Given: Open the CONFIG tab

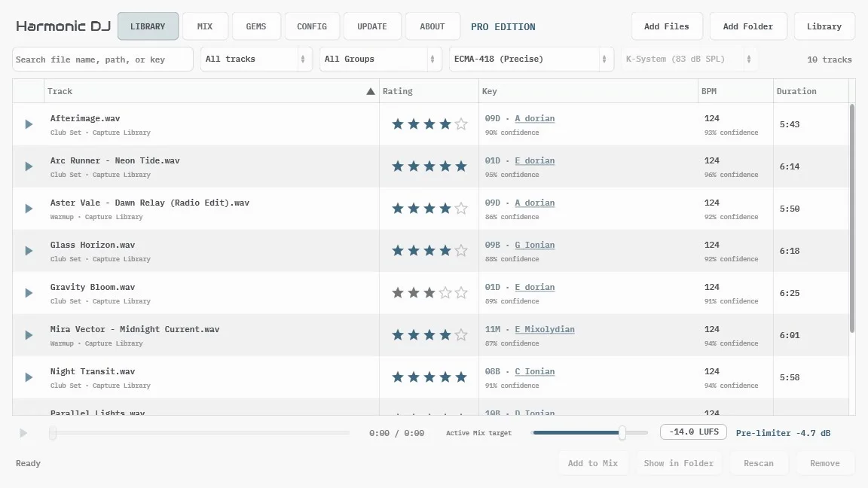Looking at the screenshot, I should coord(312,26).
